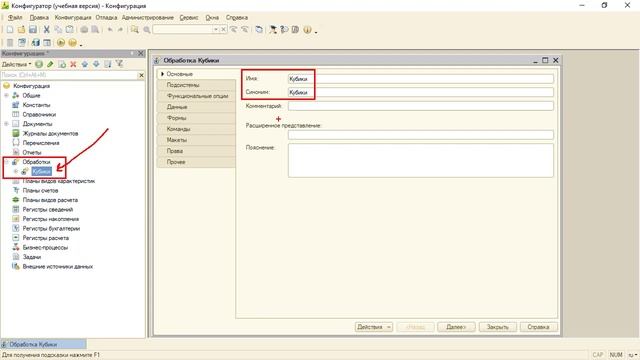Switch to the Команды tab
The height and width of the screenshot is (360, 640).
click(x=196, y=129)
